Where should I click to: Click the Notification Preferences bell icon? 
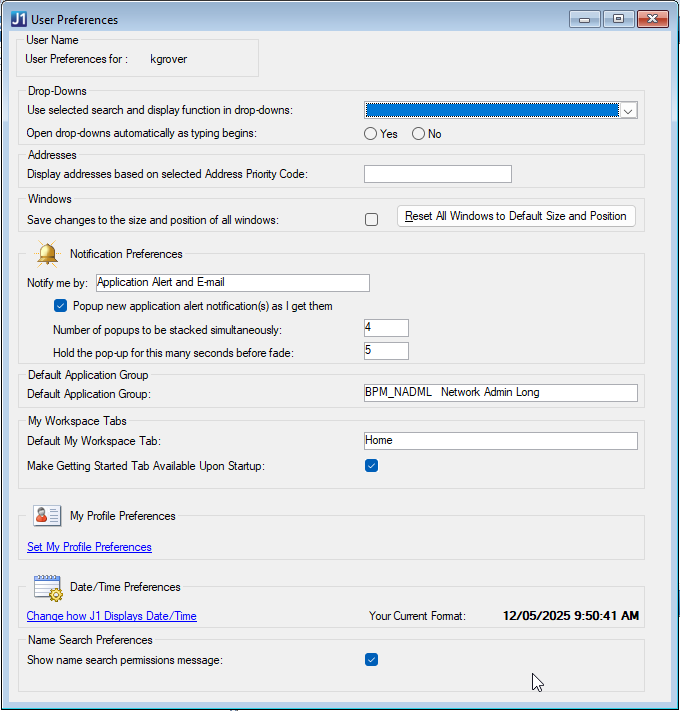(x=47, y=254)
